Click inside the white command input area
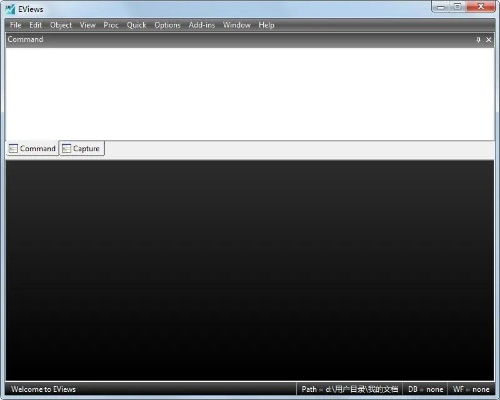Viewport: 500px width, 400px height. [250, 94]
